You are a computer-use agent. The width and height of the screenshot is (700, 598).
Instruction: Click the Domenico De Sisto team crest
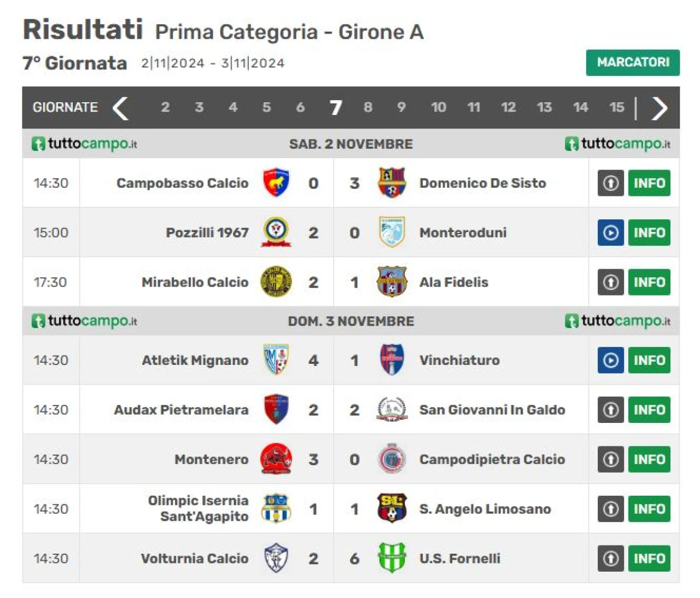click(x=392, y=183)
